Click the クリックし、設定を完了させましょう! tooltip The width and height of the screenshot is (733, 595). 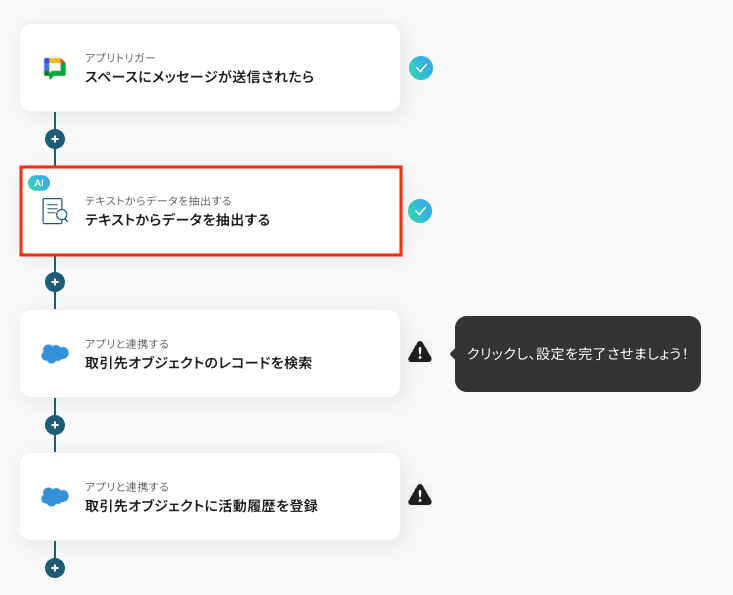point(577,354)
